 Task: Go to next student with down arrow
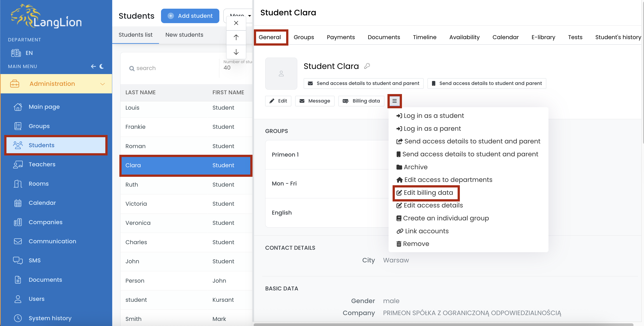[x=236, y=52]
